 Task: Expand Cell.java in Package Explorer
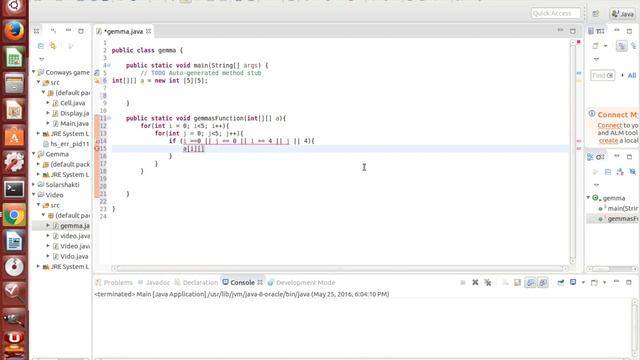click(x=48, y=103)
